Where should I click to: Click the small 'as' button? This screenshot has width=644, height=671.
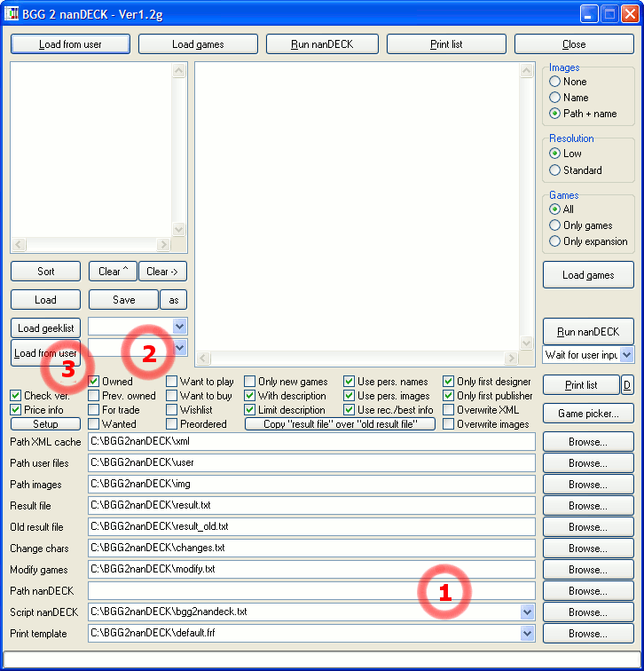[173, 300]
